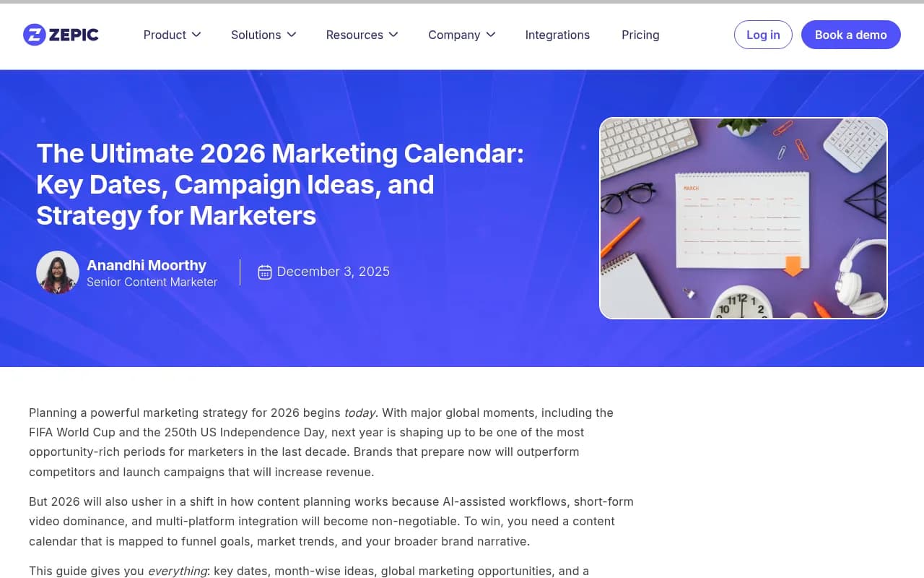Open the author avatar of Anandhi Moorthy
The image size is (924, 578).
[58, 272]
